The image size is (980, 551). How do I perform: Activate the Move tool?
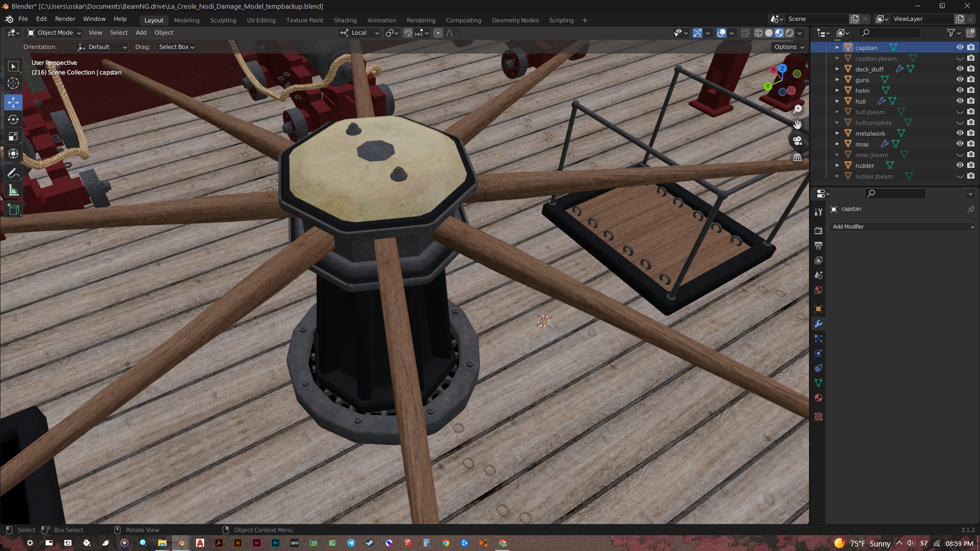[x=13, y=102]
